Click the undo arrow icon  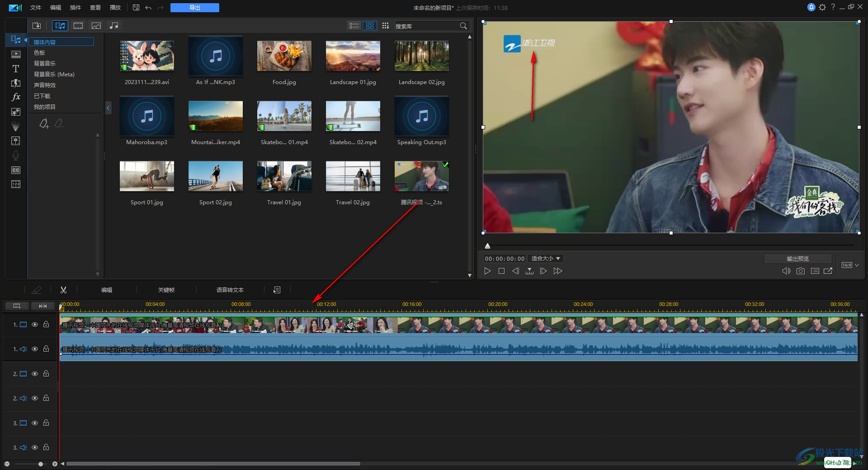[x=148, y=8]
